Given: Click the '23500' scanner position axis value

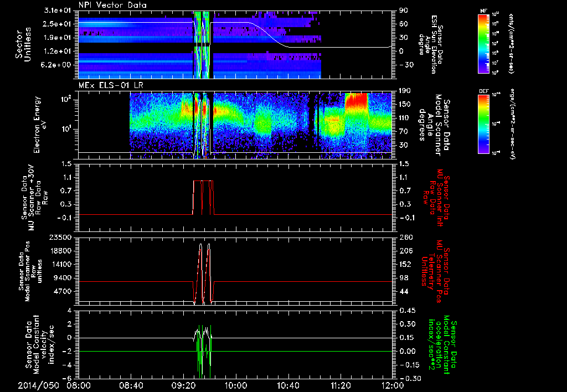Looking at the screenshot, I should point(60,238).
